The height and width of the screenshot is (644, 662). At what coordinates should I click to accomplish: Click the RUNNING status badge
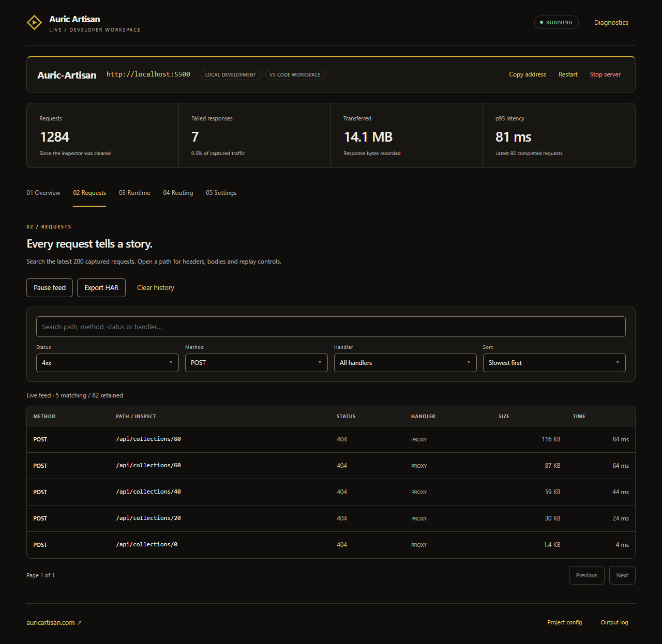click(x=556, y=23)
